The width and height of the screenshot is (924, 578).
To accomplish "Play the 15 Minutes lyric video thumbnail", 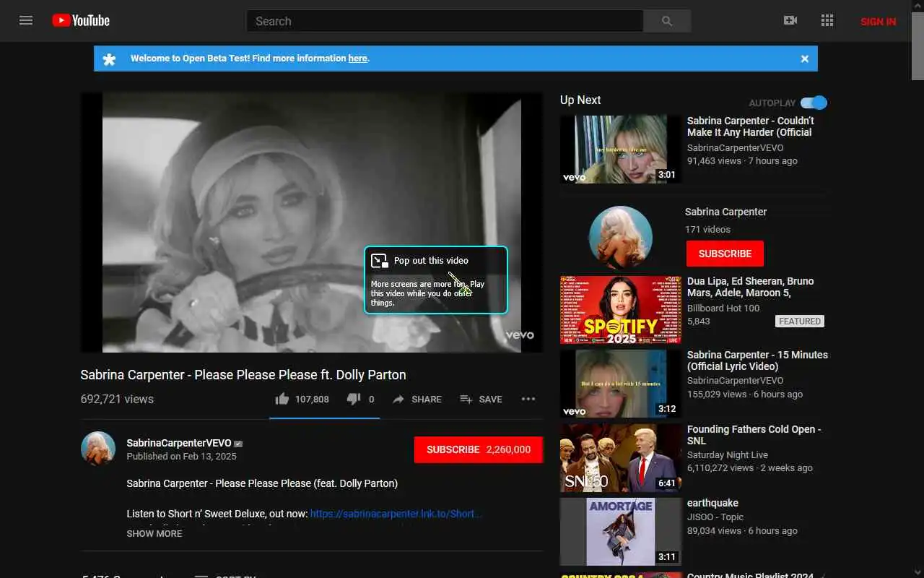I will (x=621, y=384).
